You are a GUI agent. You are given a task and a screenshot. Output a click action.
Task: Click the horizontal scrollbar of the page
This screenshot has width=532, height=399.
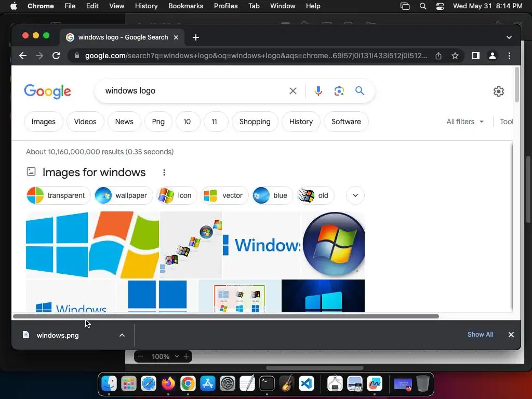pos(225,316)
